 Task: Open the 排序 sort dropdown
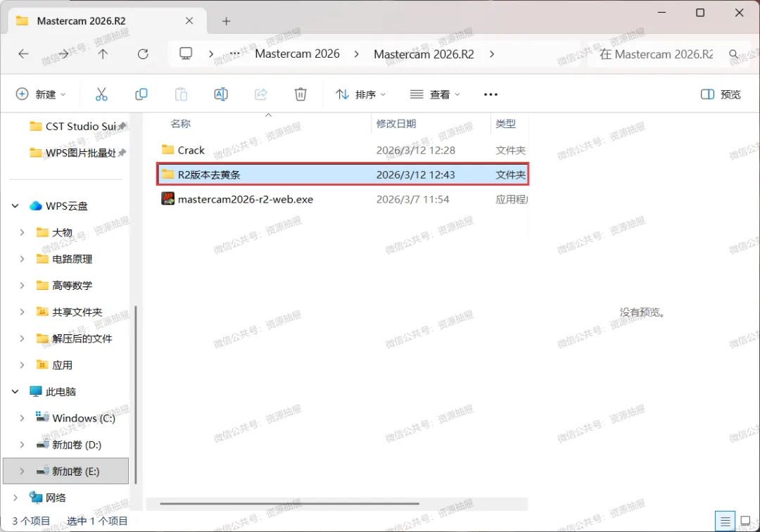[361, 94]
